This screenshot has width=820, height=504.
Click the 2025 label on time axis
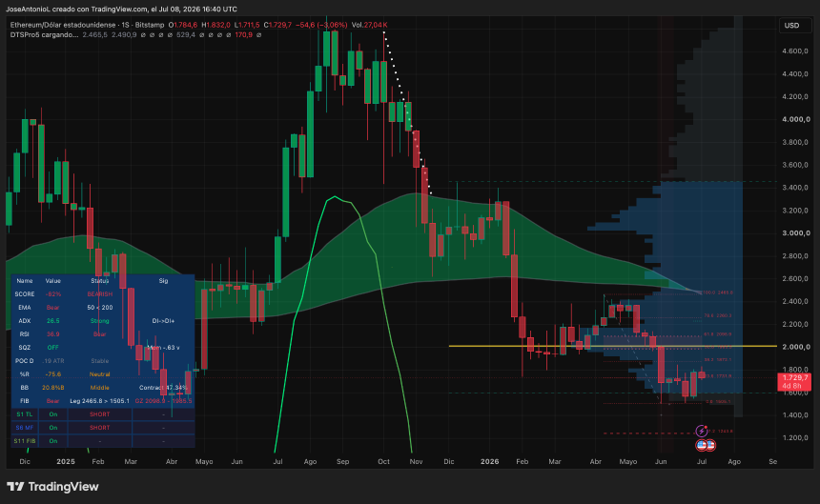pos(66,462)
